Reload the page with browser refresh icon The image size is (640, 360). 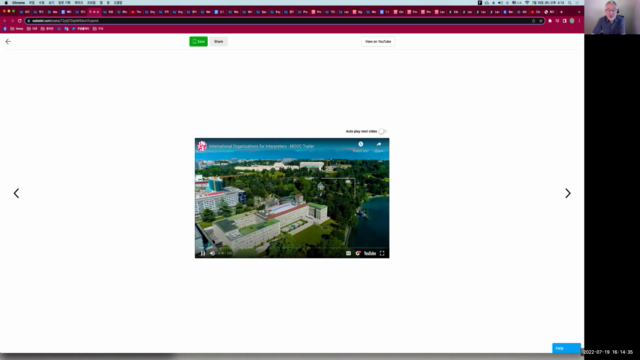pyautogui.click(x=19, y=21)
